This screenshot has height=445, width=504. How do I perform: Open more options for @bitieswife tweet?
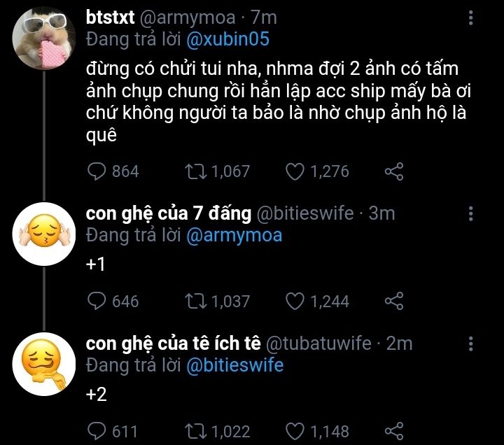pyautogui.click(x=470, y=213)
